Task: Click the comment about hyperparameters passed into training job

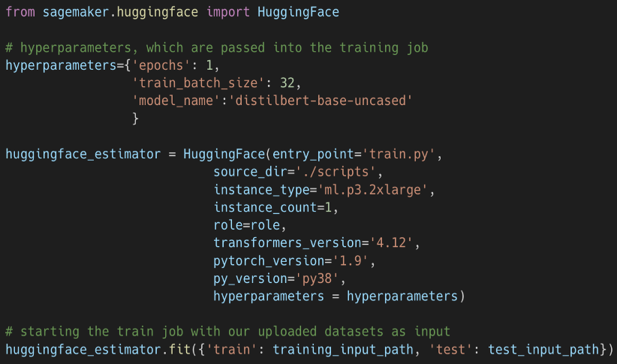Action: tap(217, 47)
